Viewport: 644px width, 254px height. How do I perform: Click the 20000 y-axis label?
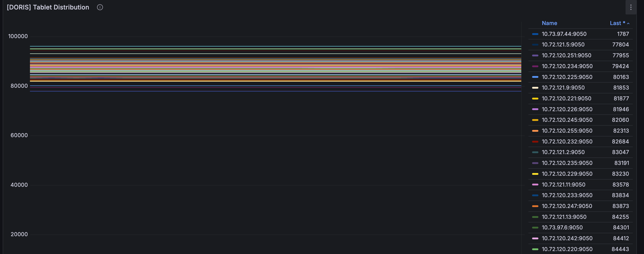[19, 234]
